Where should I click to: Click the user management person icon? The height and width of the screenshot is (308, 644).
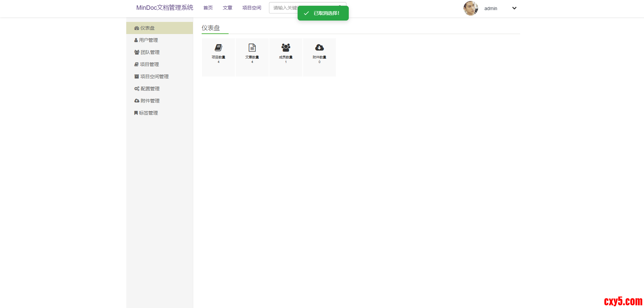pos(136,40)
